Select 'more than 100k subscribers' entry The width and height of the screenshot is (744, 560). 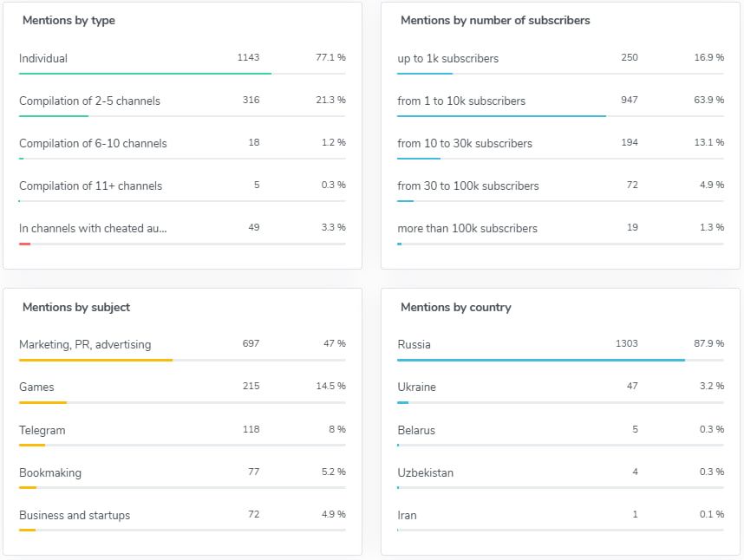pos(467,228)
